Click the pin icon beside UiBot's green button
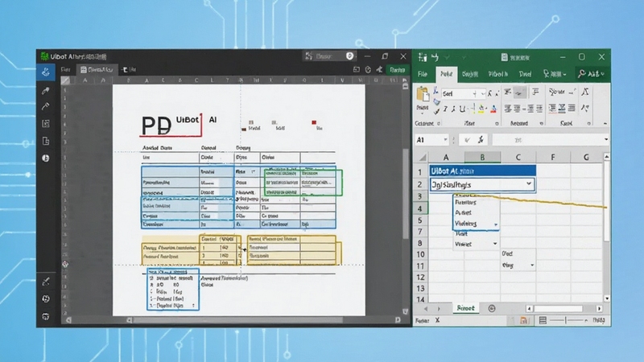Image resolution: width=644 pixels, height=362 pixels. point(379,70)
